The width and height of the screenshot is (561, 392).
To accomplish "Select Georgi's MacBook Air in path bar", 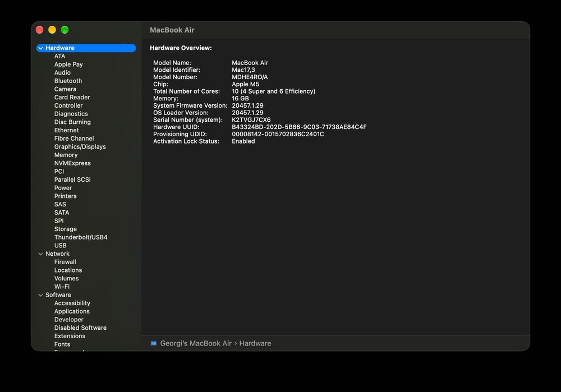I will point(196,343).
